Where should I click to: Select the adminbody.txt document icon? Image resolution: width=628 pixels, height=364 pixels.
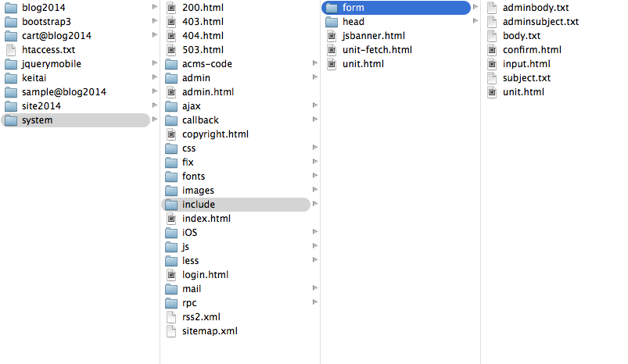(492, 8)
